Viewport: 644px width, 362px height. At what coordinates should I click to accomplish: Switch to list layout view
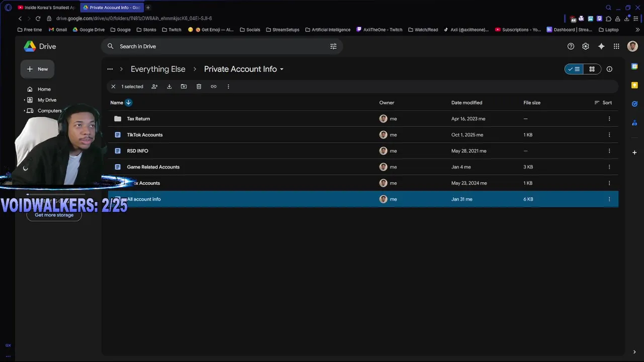(x=574, y=69)
